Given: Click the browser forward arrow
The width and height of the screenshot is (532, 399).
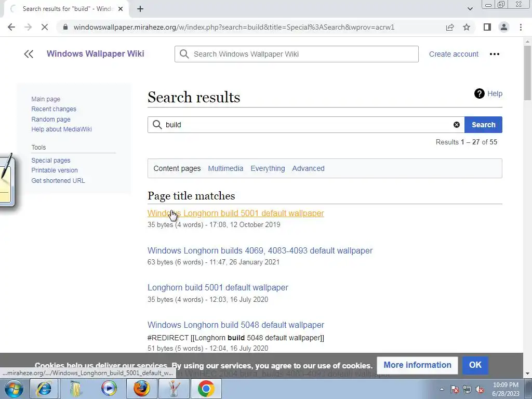Looking at the screenshot, I should (28, 27).
